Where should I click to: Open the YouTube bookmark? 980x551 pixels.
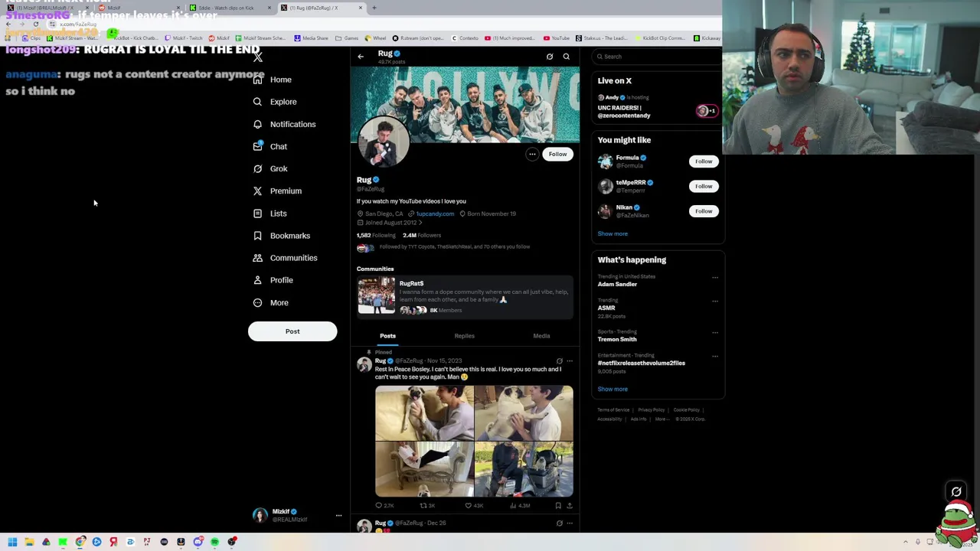[x=557, y=38]
